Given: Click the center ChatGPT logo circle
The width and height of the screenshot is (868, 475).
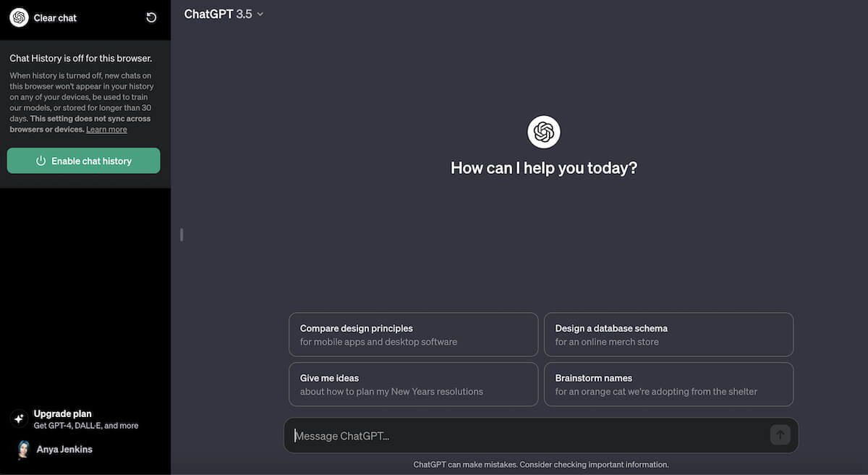Looking at the screenshot, I should [x=544, y=132].
